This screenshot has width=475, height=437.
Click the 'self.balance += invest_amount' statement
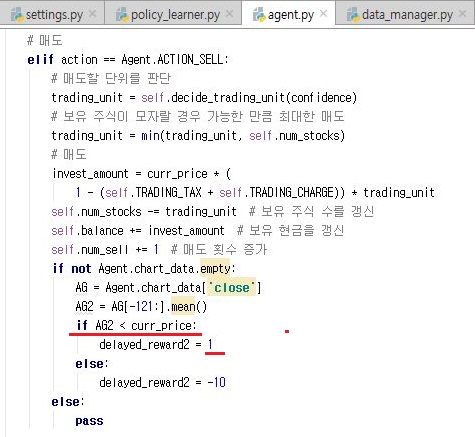[x=138, y=231]
